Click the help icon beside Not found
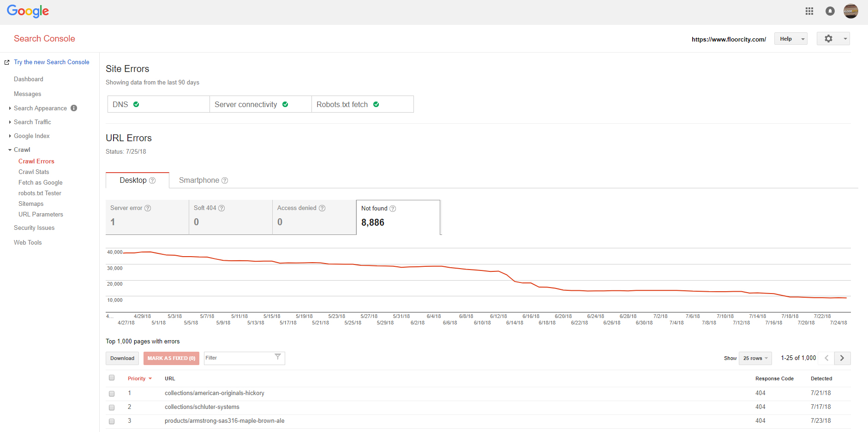868x432 pixels. [x=393, y=209]
